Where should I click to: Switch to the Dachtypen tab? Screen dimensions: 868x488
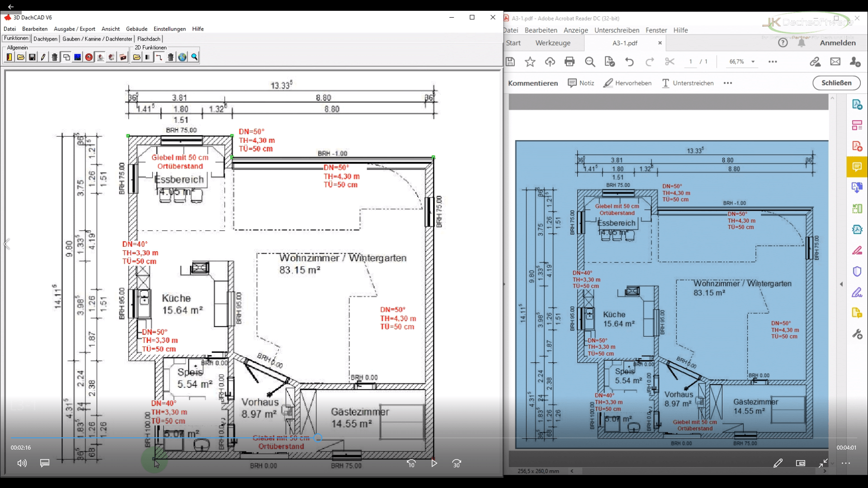coord(45,39)
